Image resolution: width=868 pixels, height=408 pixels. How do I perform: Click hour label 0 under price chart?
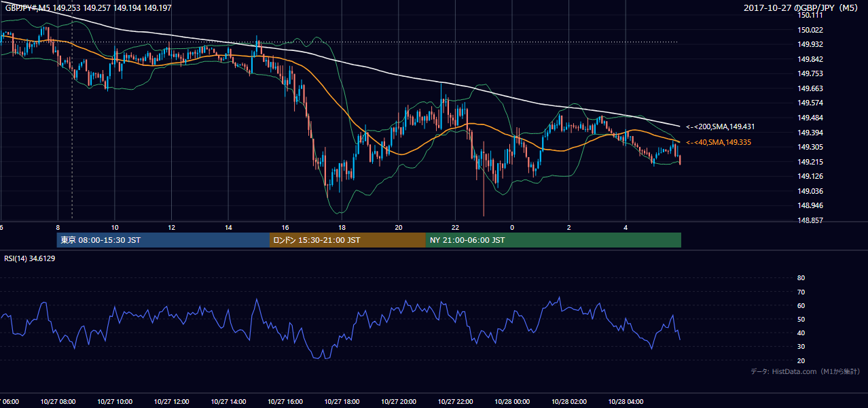(x=512, y=228)
